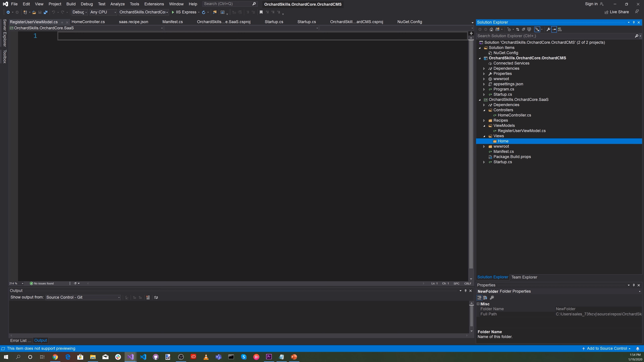Image resolution: width=644 pixels, height=362 pixels.
Task: Open the Debug configuration dropdown
Action: tap(79, 12)
